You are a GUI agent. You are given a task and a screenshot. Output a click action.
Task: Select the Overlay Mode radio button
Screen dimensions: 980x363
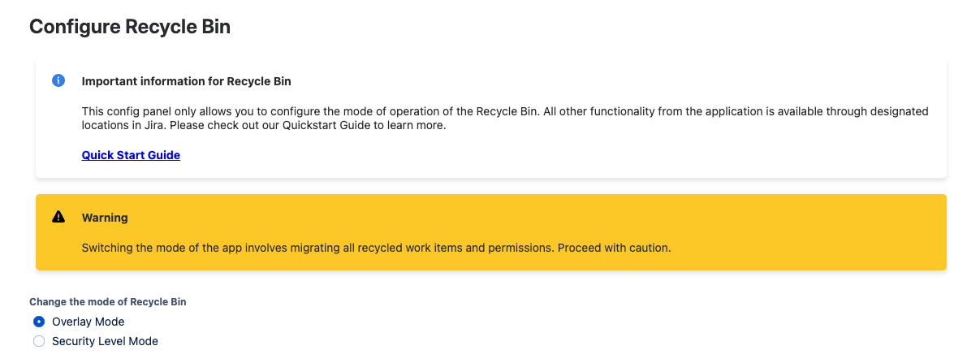pos(38,322)
